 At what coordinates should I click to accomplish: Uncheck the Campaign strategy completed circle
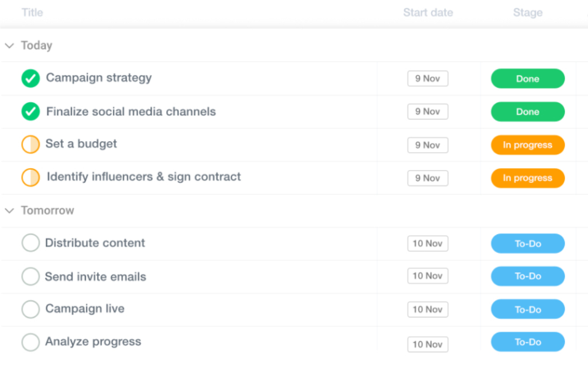pyautogui.click(x=30, y=79)
